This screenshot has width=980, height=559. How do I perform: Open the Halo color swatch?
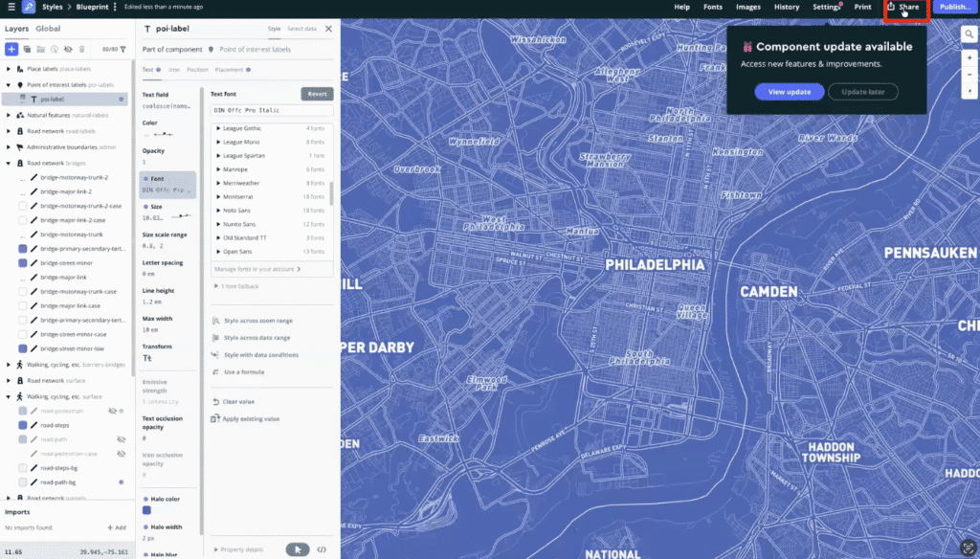click(146, 510)
